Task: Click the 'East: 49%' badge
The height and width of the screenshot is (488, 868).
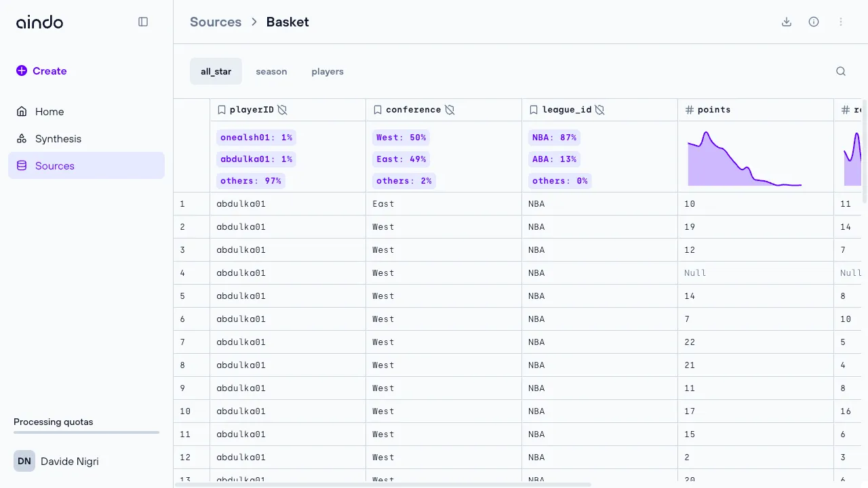Action: tap(401, 159)
